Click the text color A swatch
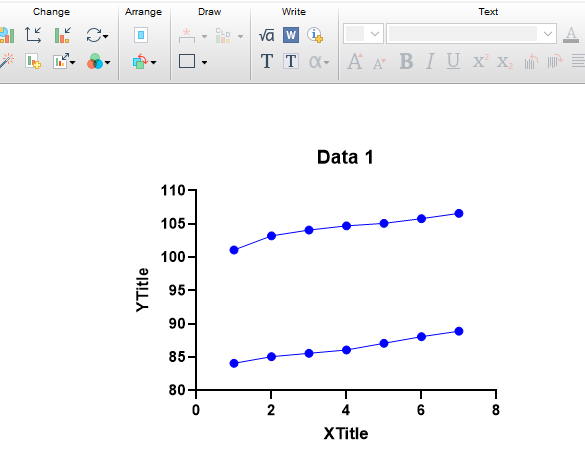Screen dimensions: 585x467 [x=571, y=35]
